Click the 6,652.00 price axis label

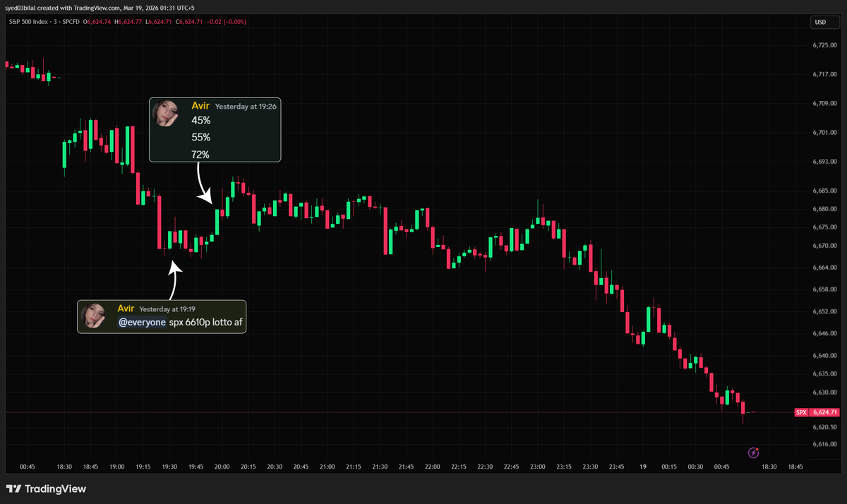pos(824,311)
